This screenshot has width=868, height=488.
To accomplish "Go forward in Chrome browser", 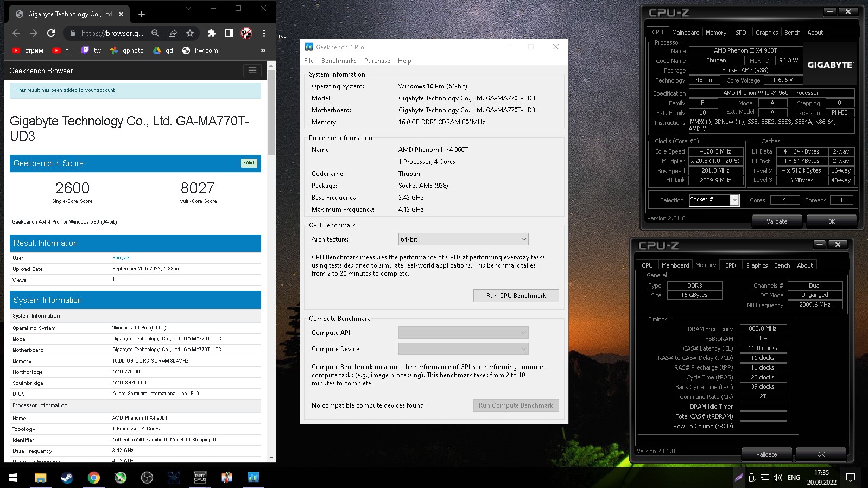I will pyautogui.click(x=34, y=33).
